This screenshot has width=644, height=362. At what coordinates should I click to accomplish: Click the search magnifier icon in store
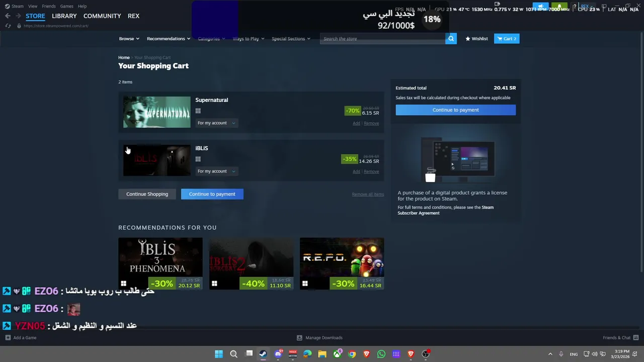click(451, 39)
